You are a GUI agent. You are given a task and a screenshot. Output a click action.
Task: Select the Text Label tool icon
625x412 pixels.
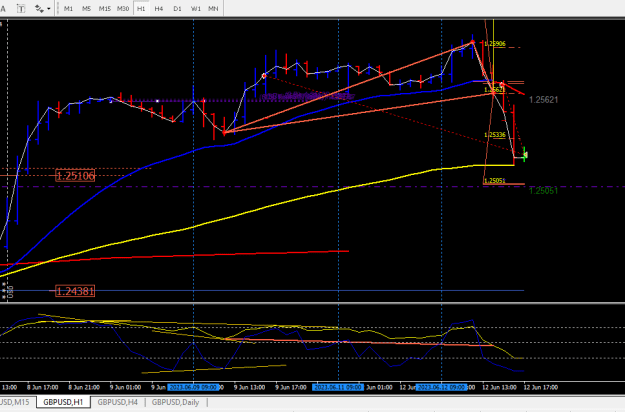pyautogui.click(x=21, y=8)
